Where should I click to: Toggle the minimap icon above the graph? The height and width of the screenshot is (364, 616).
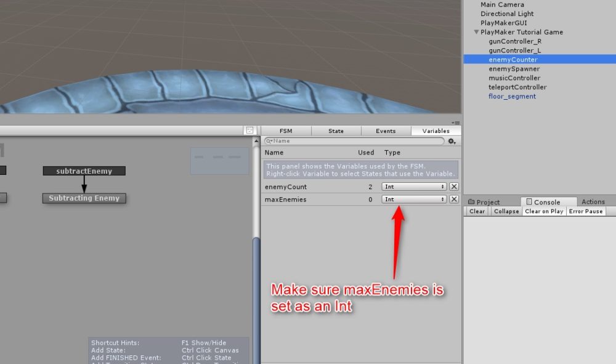(x=249, y=131)
